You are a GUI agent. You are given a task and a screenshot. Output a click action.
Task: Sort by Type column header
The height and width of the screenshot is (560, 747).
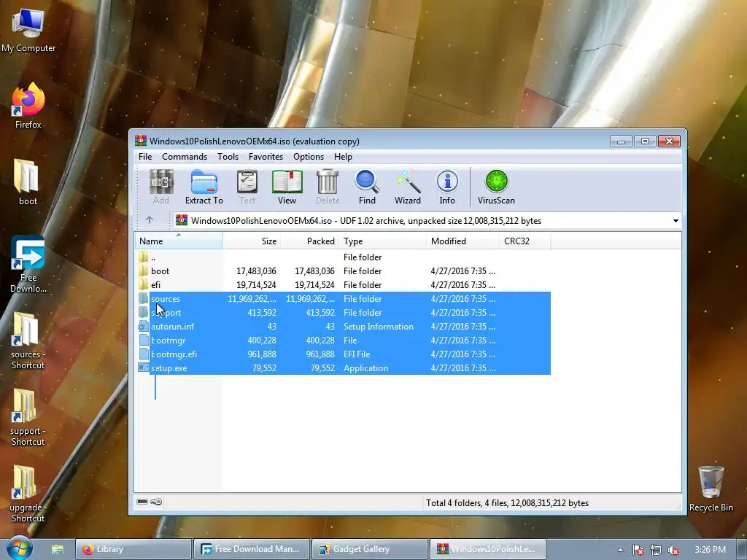coord(382,241)
